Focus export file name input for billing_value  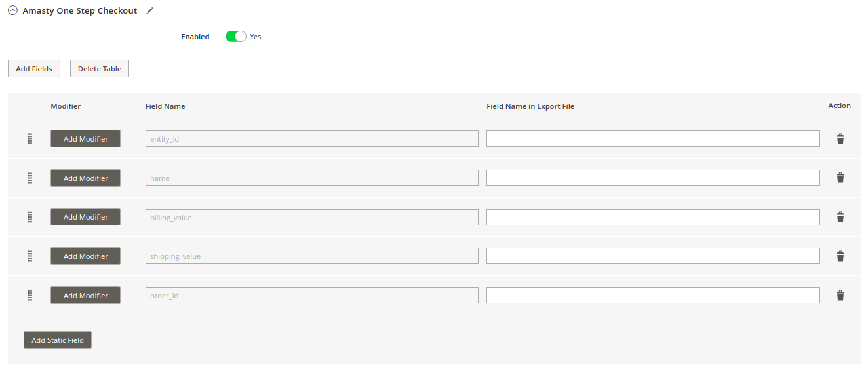[653, 217]
